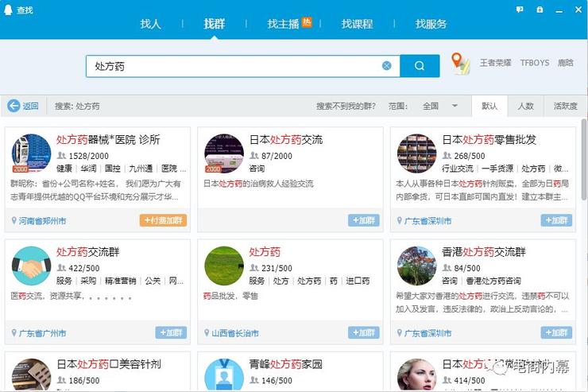Screen dimensions: 588x392
Task: Open the feedback icon in title bar
Action: click(x=520, y=10)
